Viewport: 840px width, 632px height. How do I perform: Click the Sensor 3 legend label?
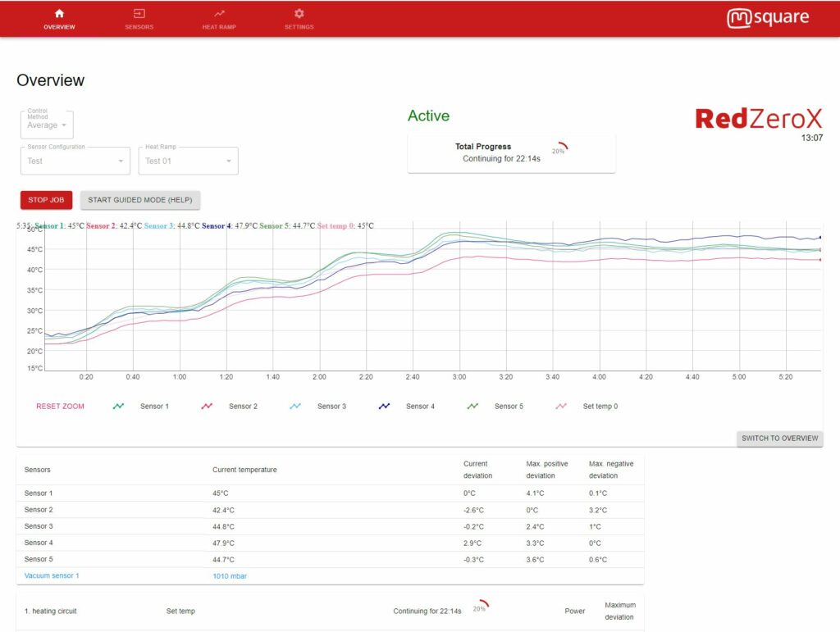pos(331,407)
